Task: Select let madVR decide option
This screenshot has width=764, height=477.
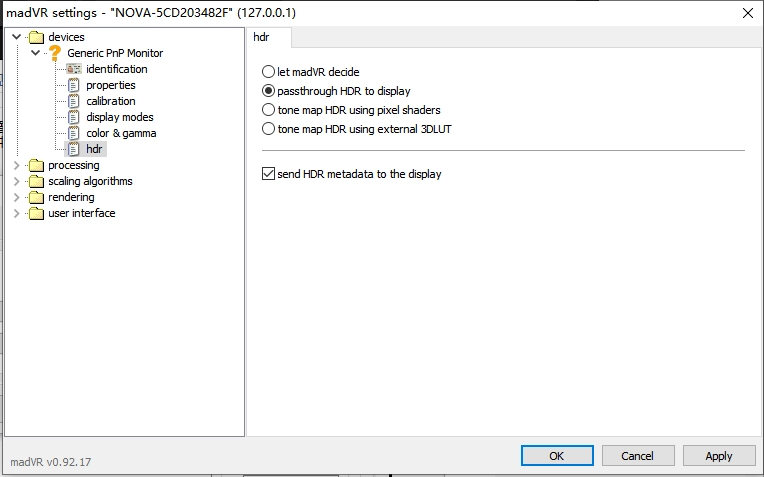Action: (x=268, y=72)
